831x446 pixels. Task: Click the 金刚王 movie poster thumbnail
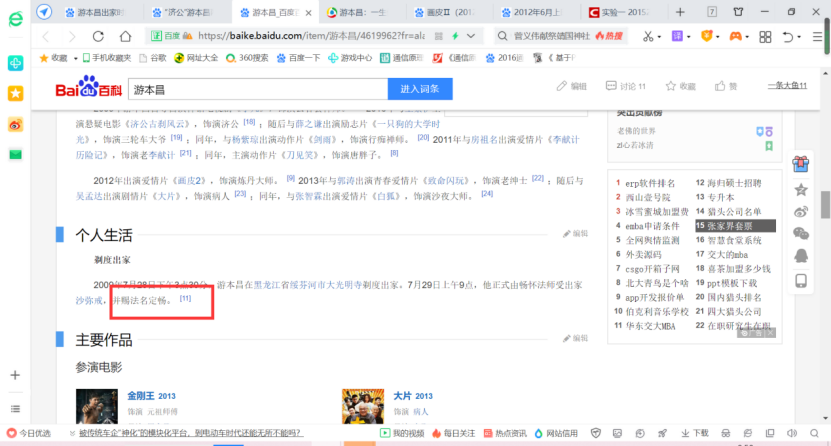point(96,406)
